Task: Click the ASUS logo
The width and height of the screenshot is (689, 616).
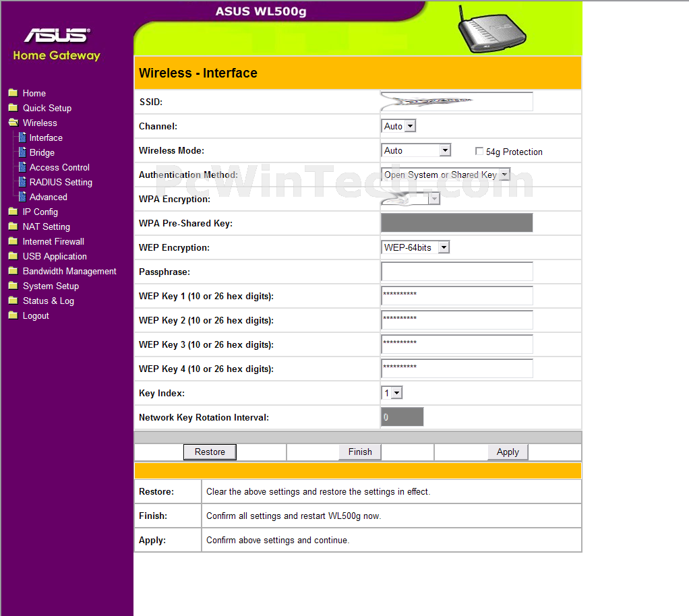Action: tap(57, 36)
